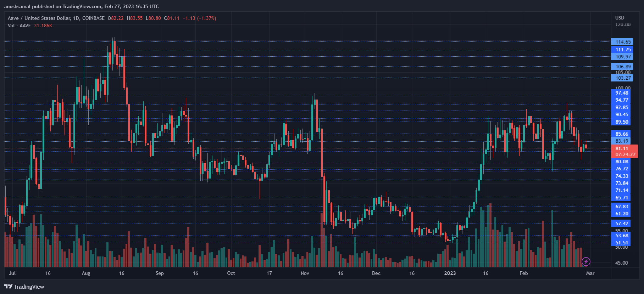Select the Aug label on time axis
Viewport: 644px width, 294px height.
pos(86,273)
